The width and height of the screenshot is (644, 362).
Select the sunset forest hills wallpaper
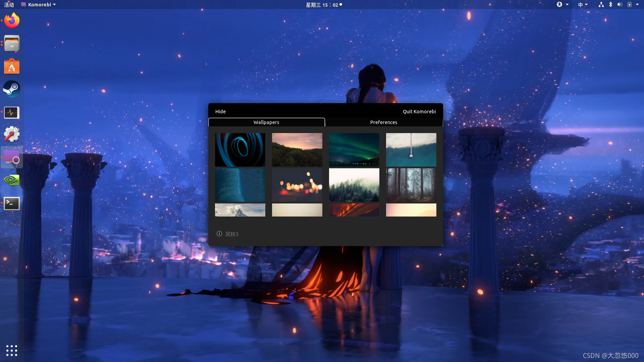coord(297,150)
